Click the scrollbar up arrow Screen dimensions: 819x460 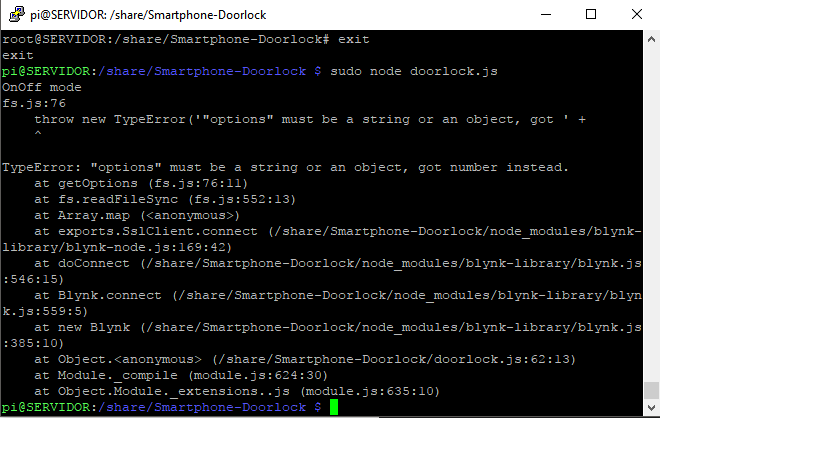pos(651,39)
